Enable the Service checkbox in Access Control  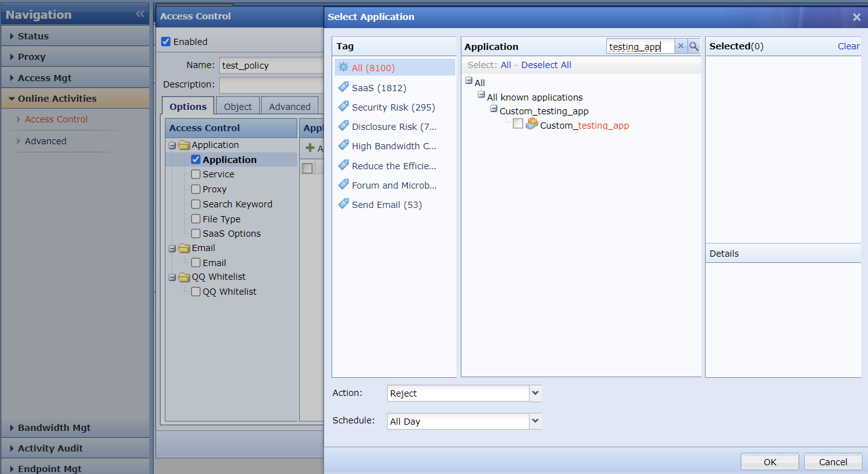click(196, 174)
